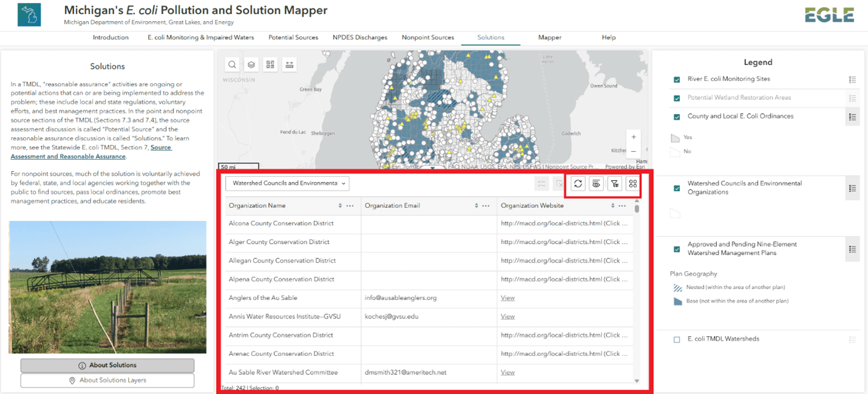
Task: Toggle legend for Potential Wetland Restoration Areas
Action: (x=852, y=98)
